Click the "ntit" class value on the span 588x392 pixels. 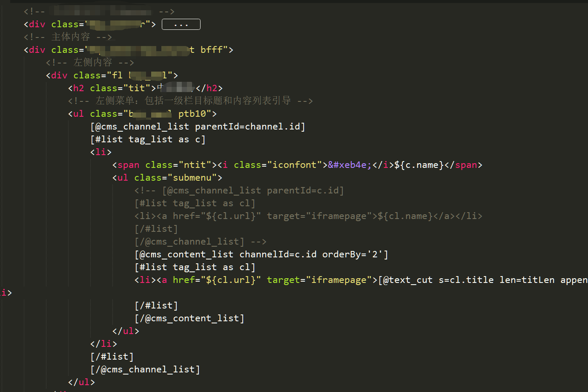(x=195, y=165)
